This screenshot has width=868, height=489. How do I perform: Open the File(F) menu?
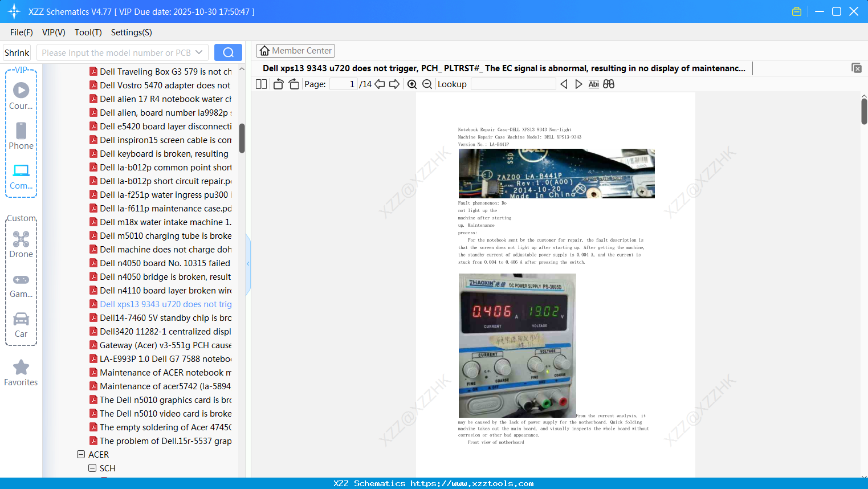click(x=22, y=32)
